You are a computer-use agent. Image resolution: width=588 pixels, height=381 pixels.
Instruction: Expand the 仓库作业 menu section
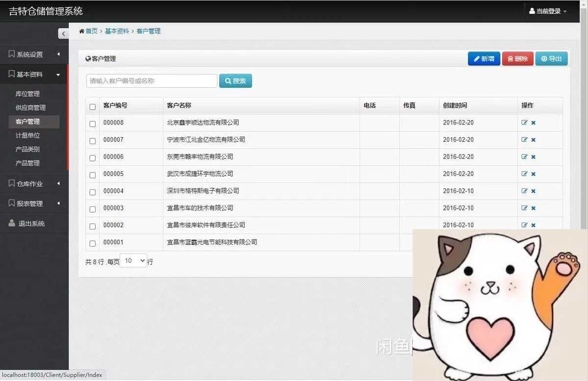pos(34,184)
